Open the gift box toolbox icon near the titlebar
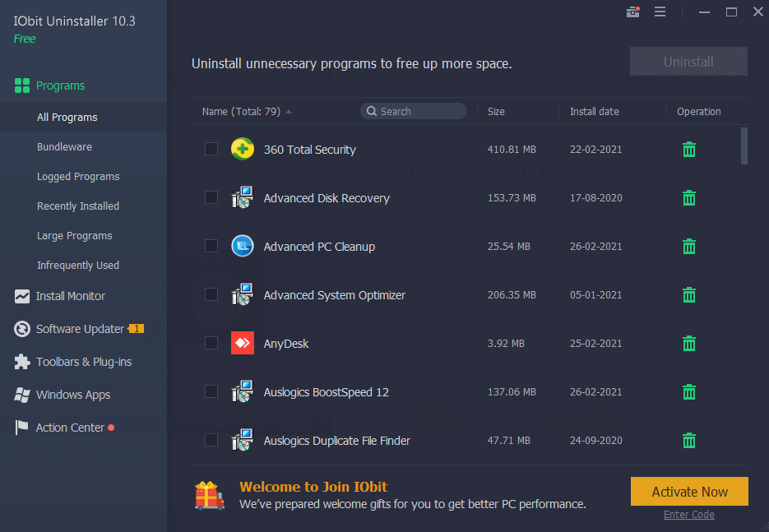 (x=632, y=12)
